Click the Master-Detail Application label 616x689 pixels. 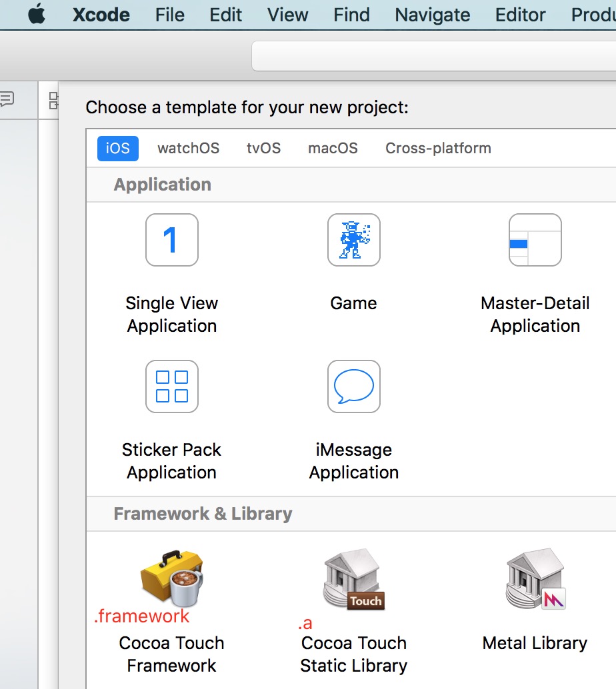(535, 315)
